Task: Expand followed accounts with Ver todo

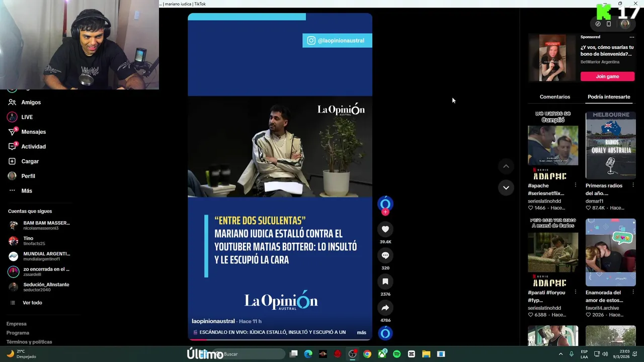Action: [x=26, y=303]
